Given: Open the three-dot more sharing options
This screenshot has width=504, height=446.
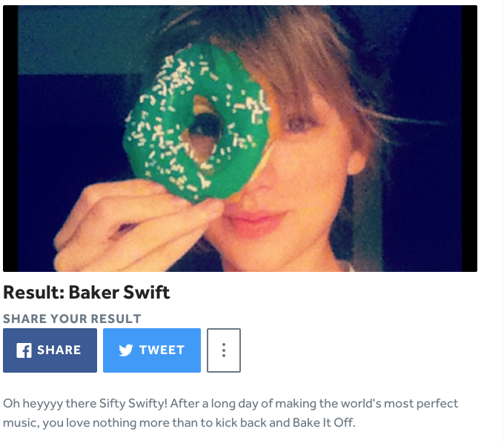Looking at the screenshot, I should click(x=224, y=350).
